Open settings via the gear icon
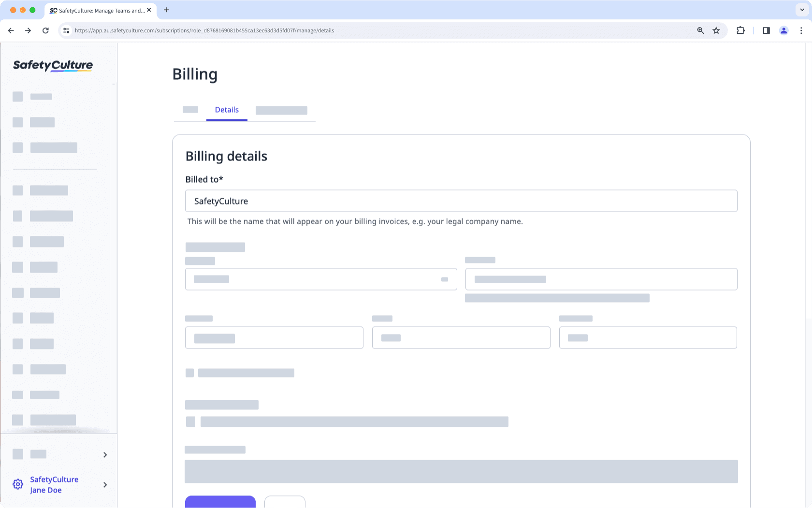The image size is (812, 508). pos(18,484)
